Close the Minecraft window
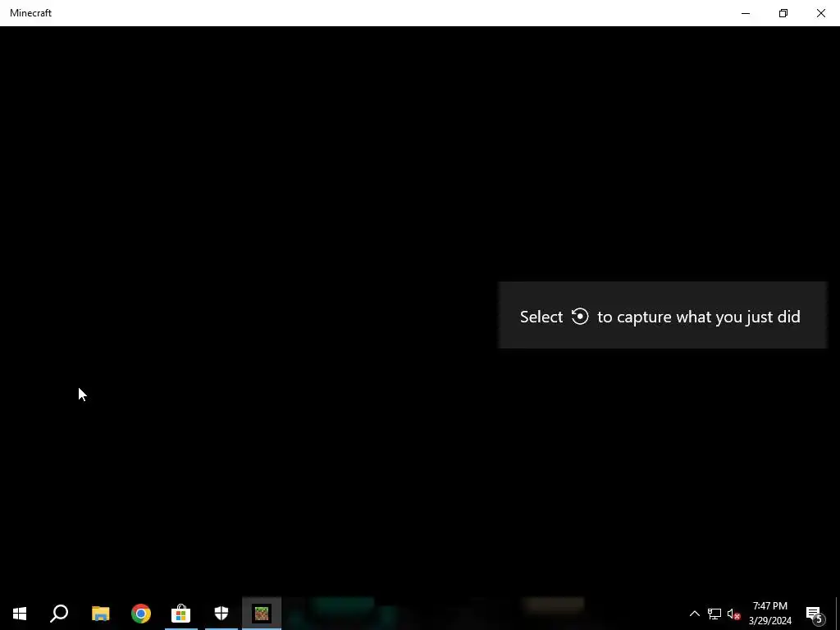 [x=820, y=13]
